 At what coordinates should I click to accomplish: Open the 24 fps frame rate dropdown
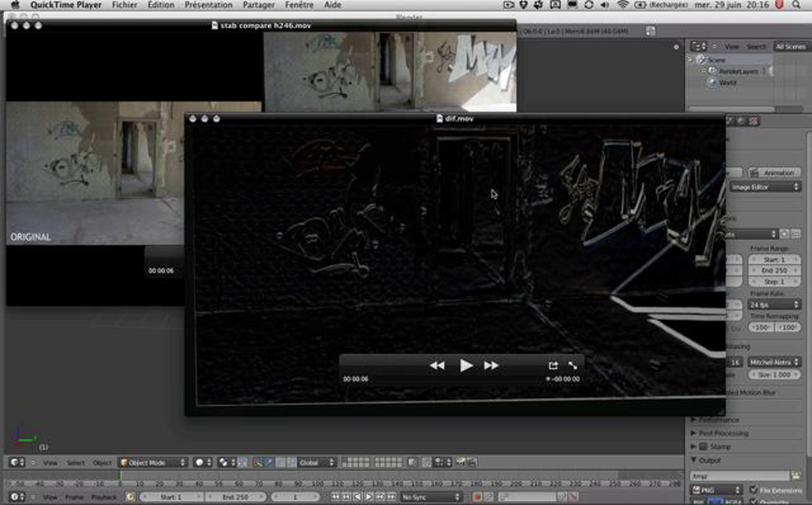[x=774, y=305]
